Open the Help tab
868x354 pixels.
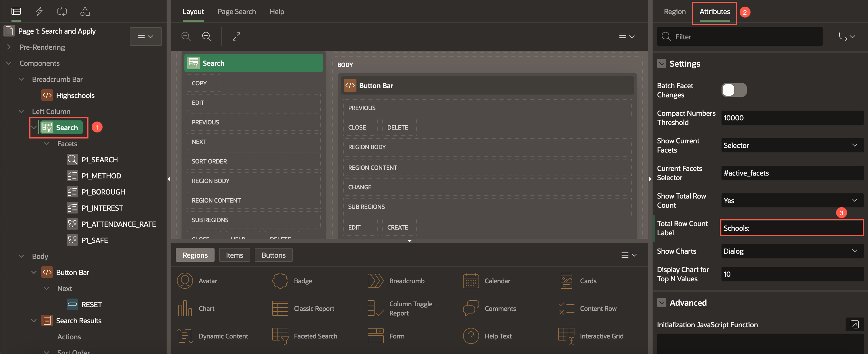[277, 11]
